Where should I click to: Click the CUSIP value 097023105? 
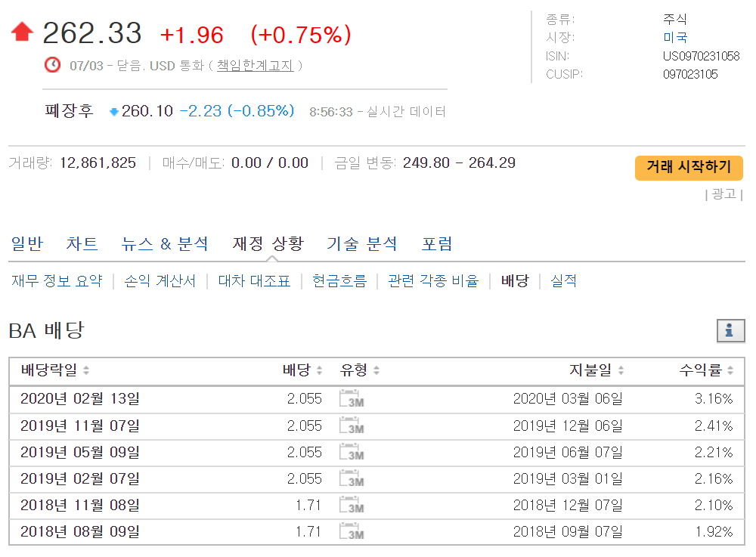pyautogui.click(x=690, y=74)
